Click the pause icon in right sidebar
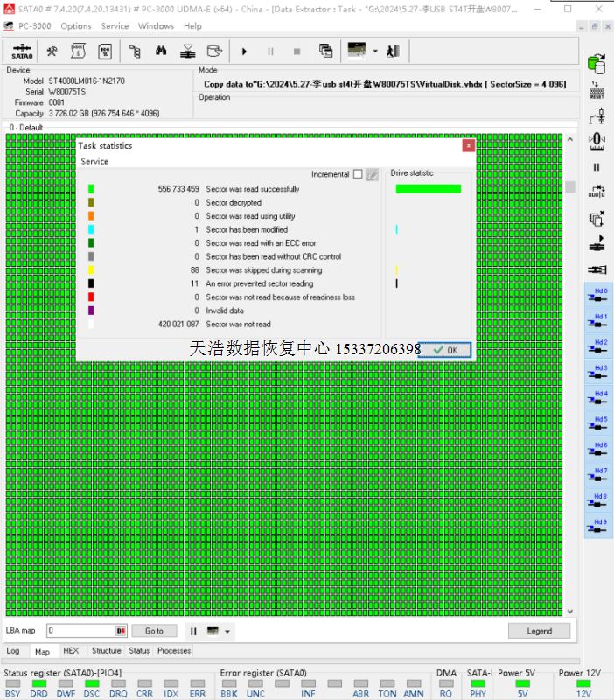614x700 pixels. pos(597,167)
